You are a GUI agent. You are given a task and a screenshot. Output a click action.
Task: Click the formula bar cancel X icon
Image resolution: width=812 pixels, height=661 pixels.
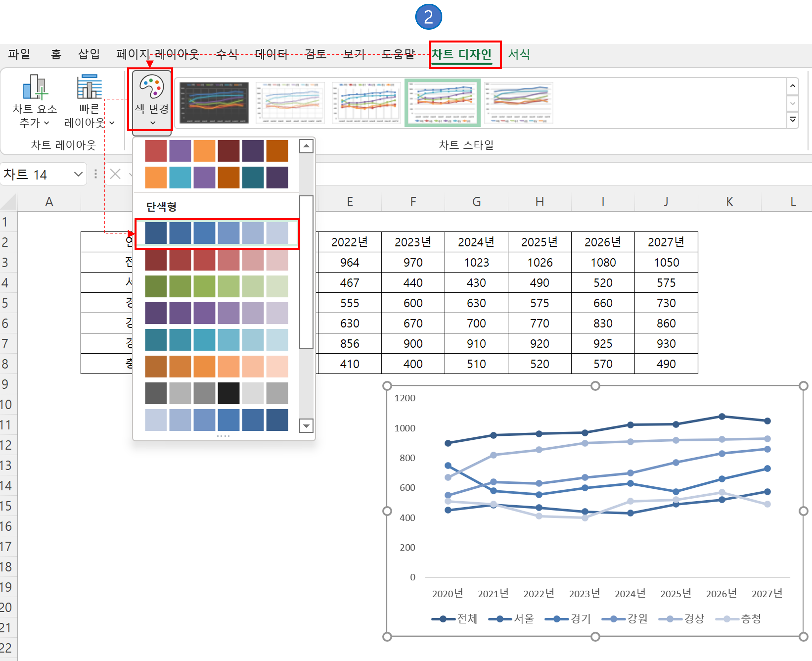tap(115, 175)
